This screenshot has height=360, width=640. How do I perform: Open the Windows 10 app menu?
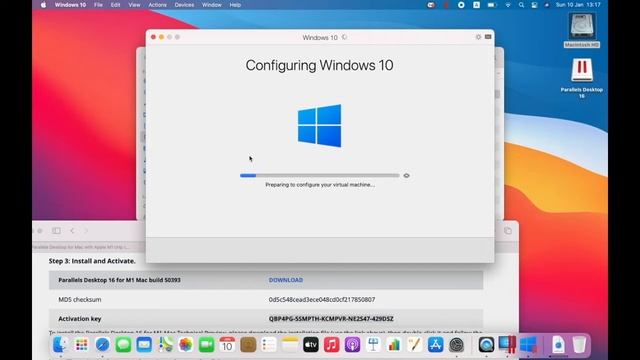click(x=70, y=5)
